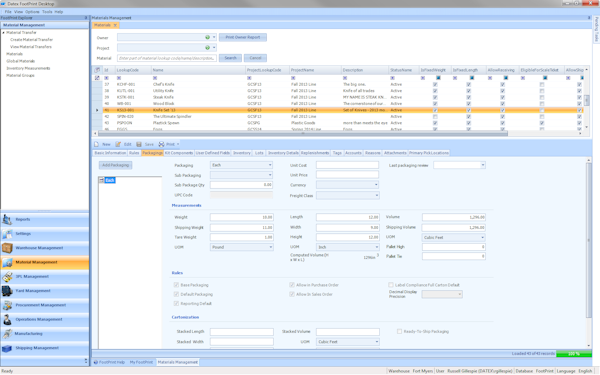Open the File menu
The width and height of the screenshot is (600, 375).
click(x=8, y=12)
